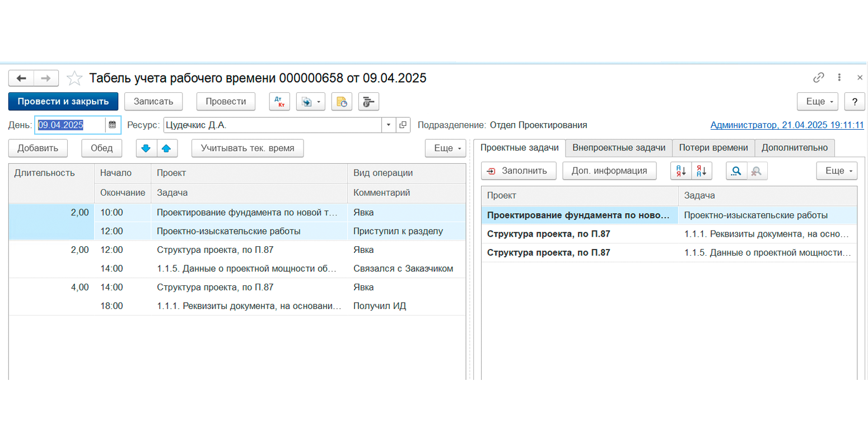Cancel search icon in tasks panel
This screenshot has height=442, width=868.
(x=757, y=171)
